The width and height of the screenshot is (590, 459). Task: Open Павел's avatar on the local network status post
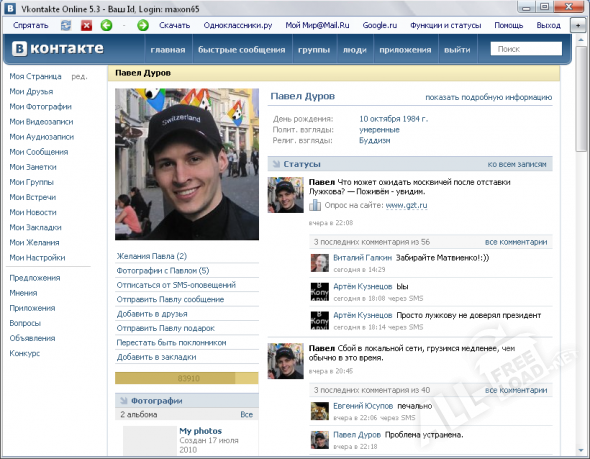(x=286, y=361)
